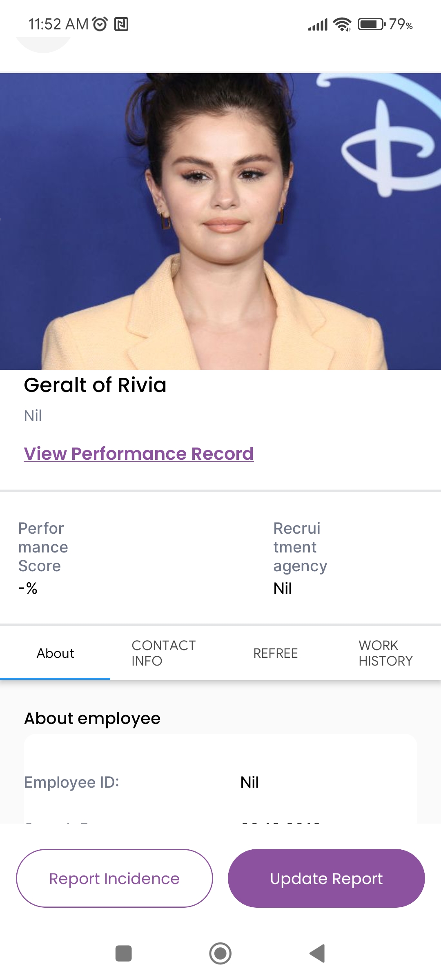Tap the employee profile photo
Viewport: 441px width, 980px height.
(x=220, y=221)
